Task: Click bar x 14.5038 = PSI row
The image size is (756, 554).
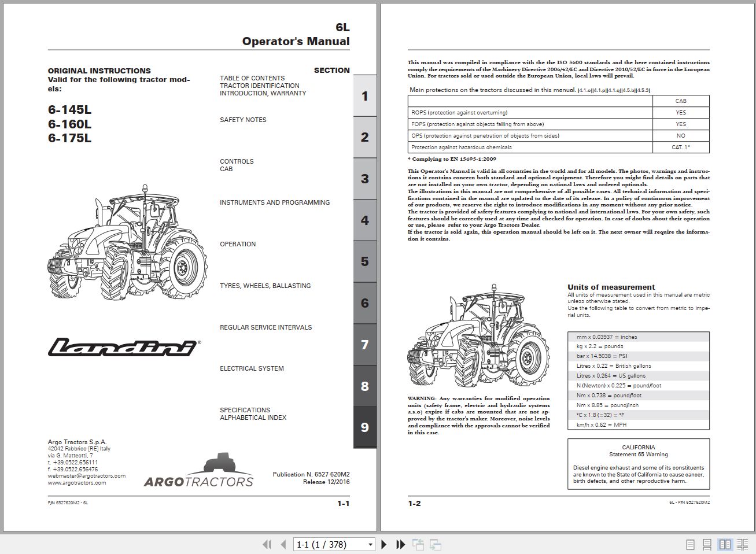Action: (x=639, y=356)
